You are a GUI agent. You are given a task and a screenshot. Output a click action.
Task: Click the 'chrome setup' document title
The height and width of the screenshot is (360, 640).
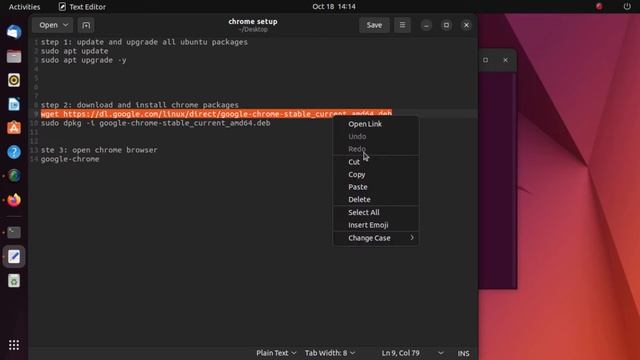point(253,21)
